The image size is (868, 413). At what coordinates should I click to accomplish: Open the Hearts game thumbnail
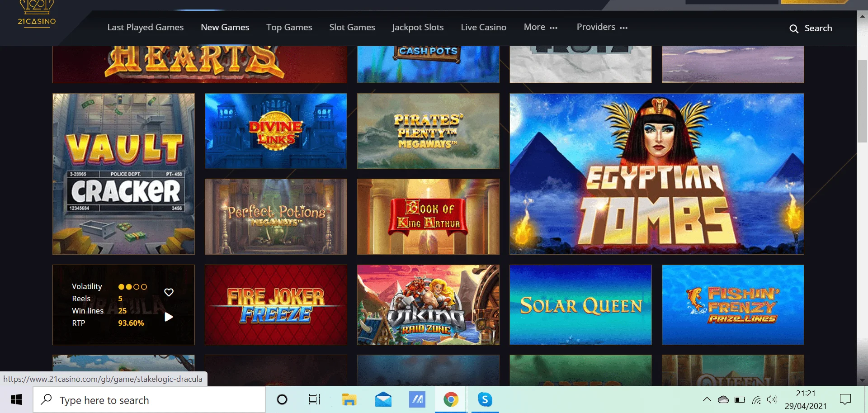coord(200,64)
